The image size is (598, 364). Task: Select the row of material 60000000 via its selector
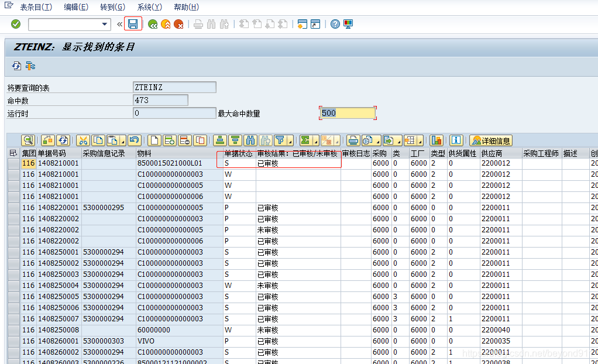[14, 330]
